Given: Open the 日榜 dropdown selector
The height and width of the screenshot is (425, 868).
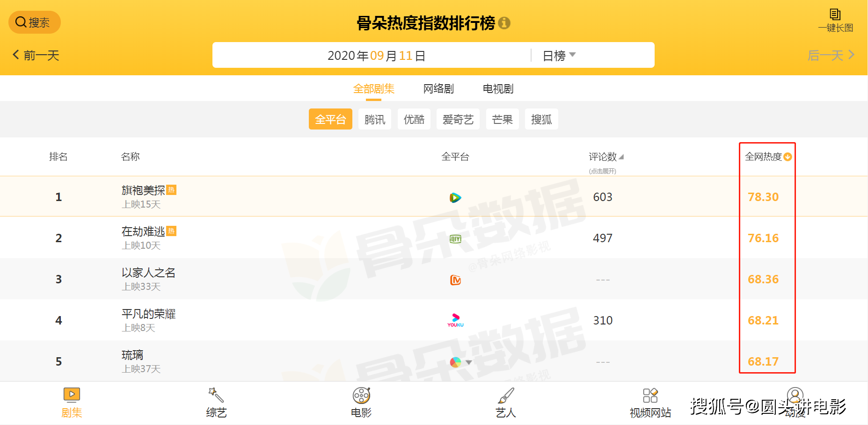Looking at the screenshot, I should click(x=558, y=55).
